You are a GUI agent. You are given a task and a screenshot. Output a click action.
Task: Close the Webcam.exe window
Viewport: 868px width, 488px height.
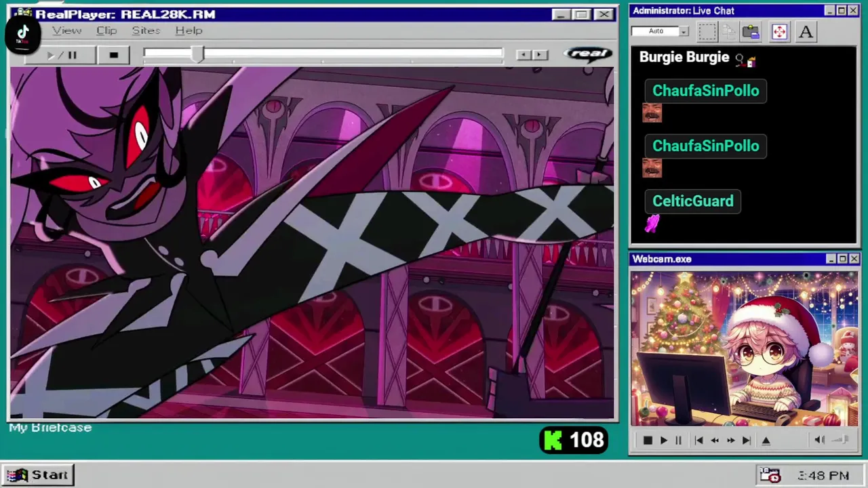point(854,259)
